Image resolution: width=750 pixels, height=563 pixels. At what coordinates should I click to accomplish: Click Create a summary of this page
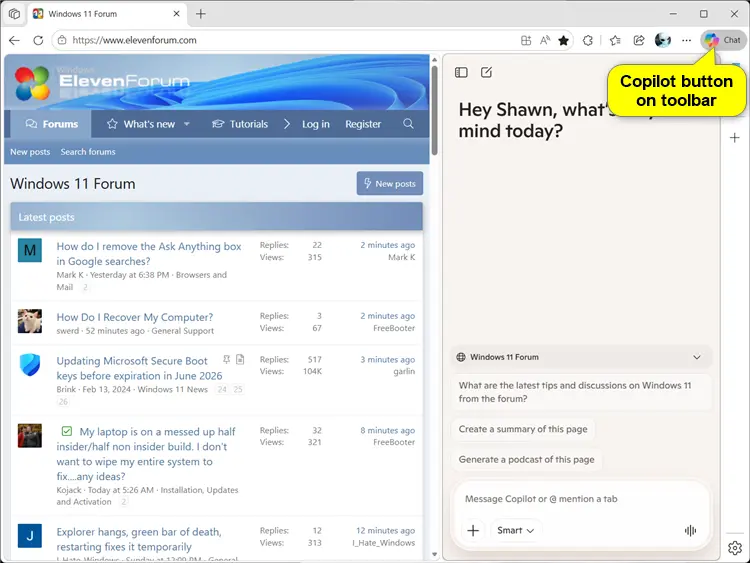tap(523, 429)
